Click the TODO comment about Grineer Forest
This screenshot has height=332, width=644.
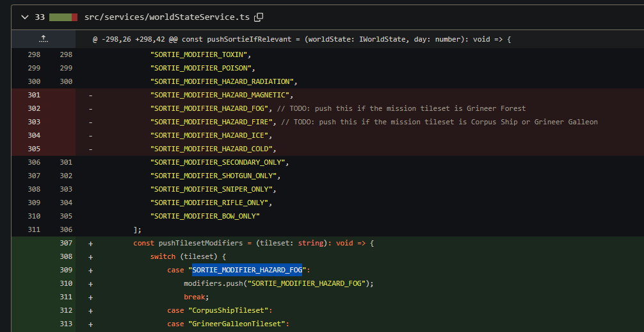pos(403,108)
